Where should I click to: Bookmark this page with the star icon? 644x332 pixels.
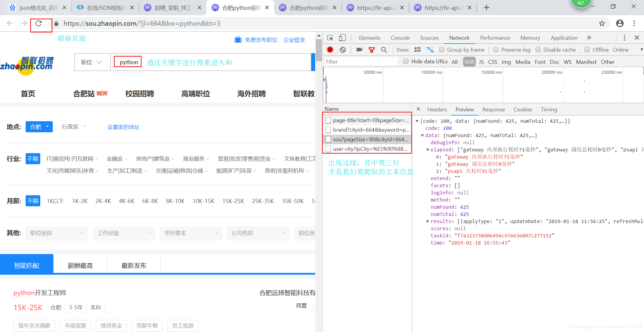tap(602, 23)
